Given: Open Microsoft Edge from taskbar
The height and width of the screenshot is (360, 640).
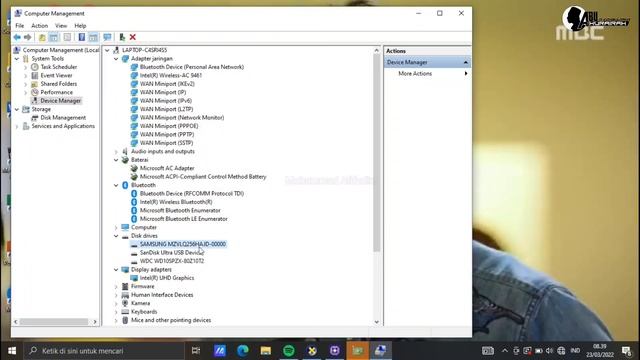Looking at the screenshot, I should (x=243, y=351).
